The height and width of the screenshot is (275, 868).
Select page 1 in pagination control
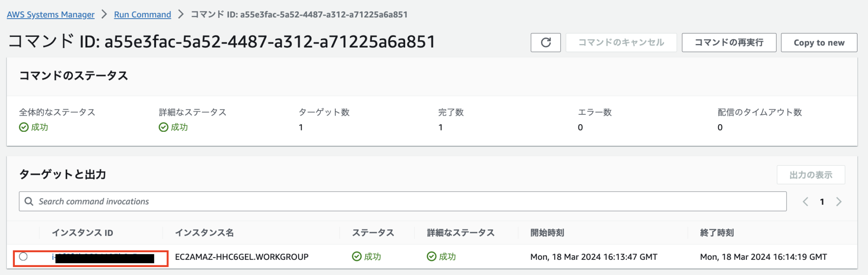(x=822, y=202)
